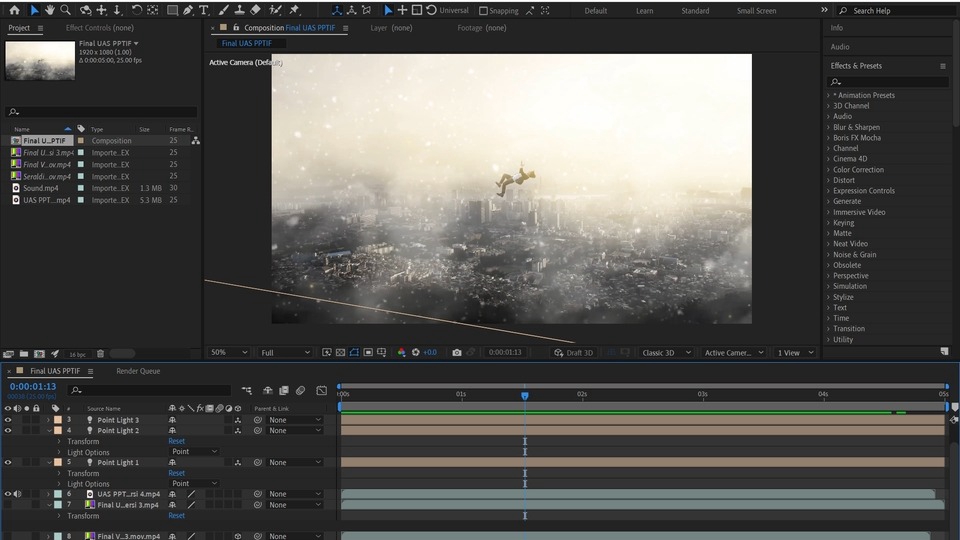
Task: Pick the Pen tool
Action: click(189, 10)
